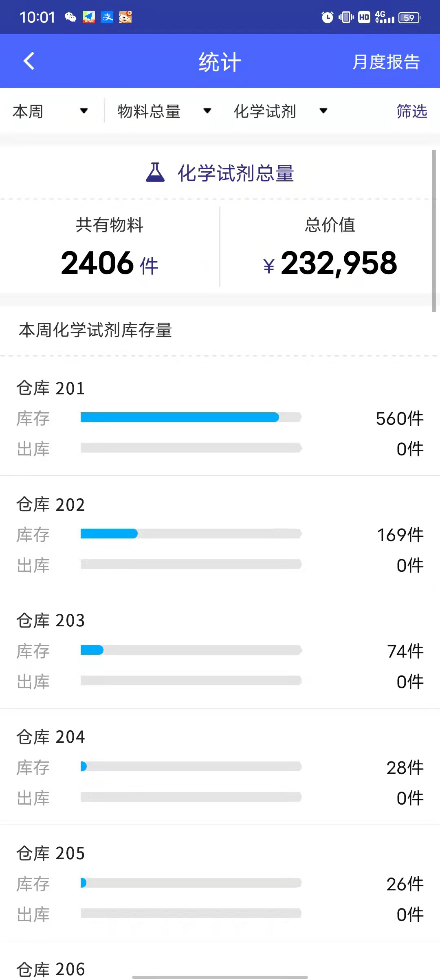
Task: Tap the 仓库 201 库存 progress bar
Action: (191, 417)
